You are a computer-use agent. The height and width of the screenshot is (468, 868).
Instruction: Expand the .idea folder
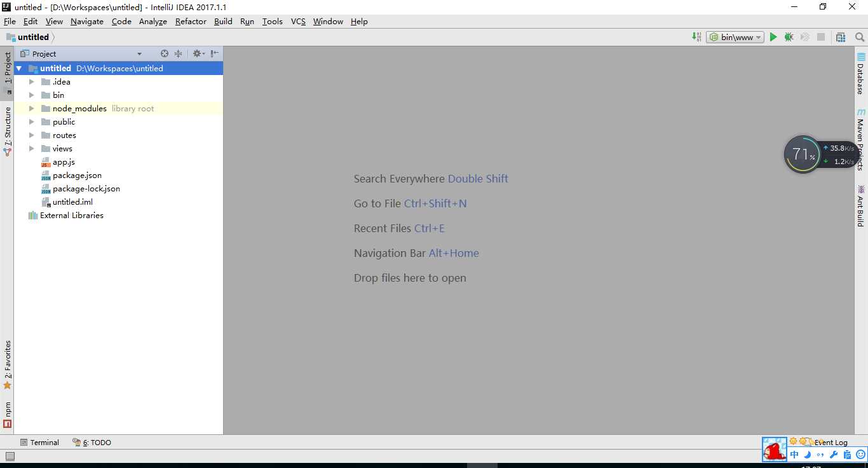(x=32, y=82)
